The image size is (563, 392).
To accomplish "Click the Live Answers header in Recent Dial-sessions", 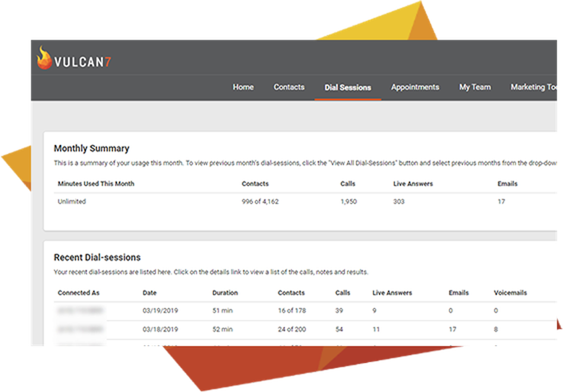I will 392,293.
